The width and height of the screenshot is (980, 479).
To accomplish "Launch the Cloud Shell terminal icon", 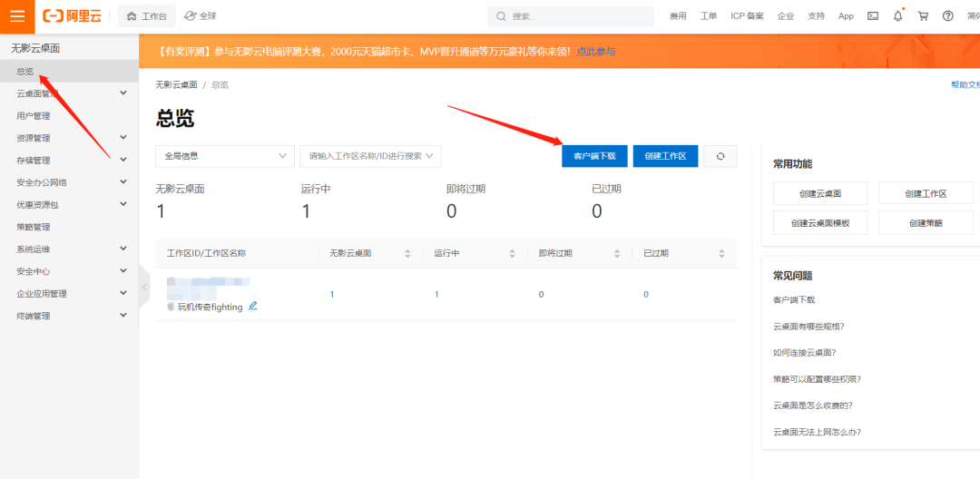I will (x=873, y=16).
